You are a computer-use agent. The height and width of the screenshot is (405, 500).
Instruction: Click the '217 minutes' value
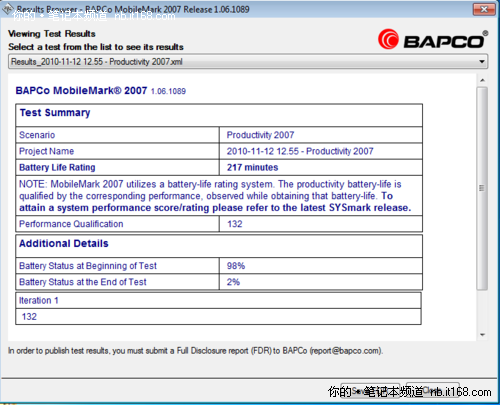(252, 167)
